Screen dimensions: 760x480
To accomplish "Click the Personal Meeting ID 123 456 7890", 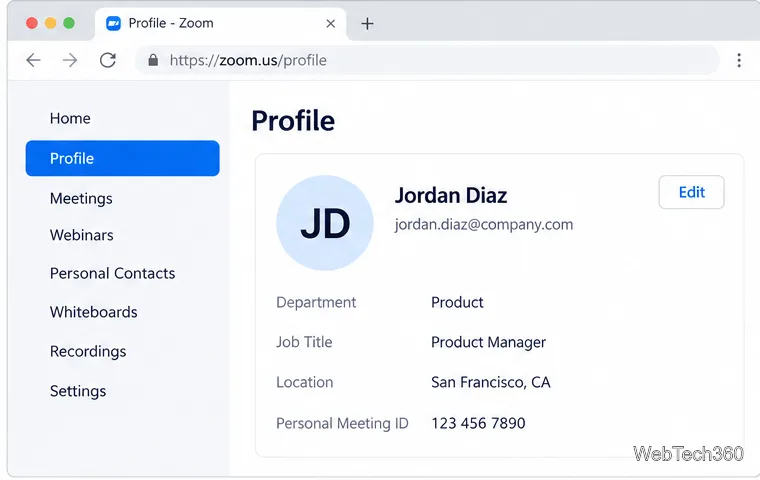I will point(478,423).
